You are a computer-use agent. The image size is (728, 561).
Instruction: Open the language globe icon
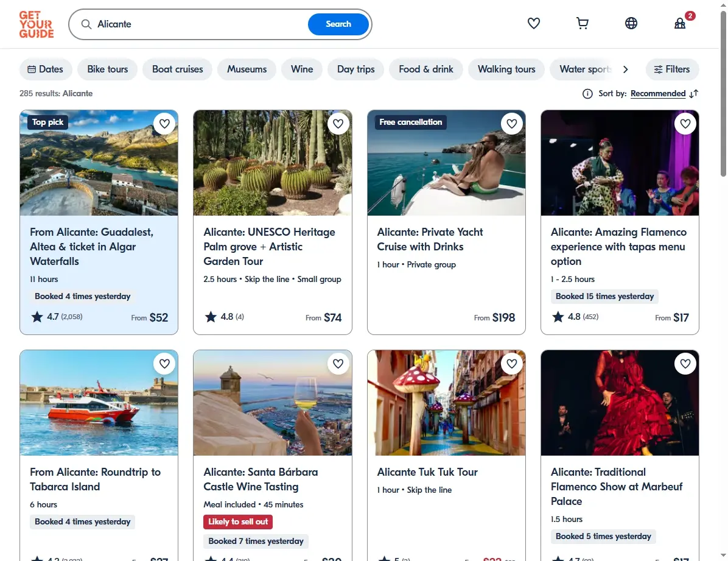631,23
